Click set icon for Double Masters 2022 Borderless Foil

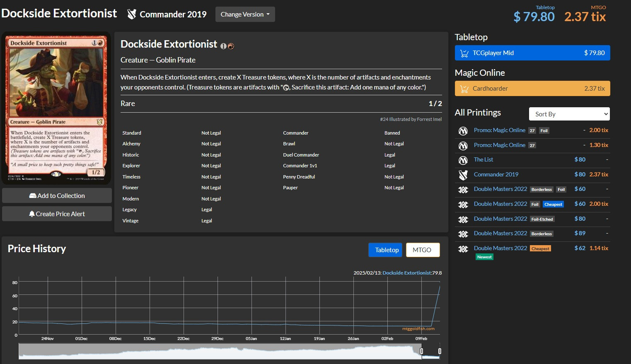(463, 190)
